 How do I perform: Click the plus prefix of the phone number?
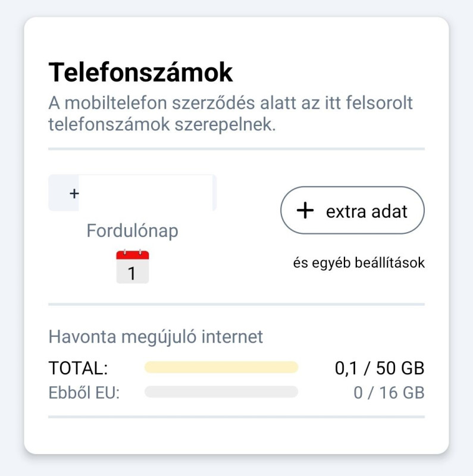tap(74, 193)
